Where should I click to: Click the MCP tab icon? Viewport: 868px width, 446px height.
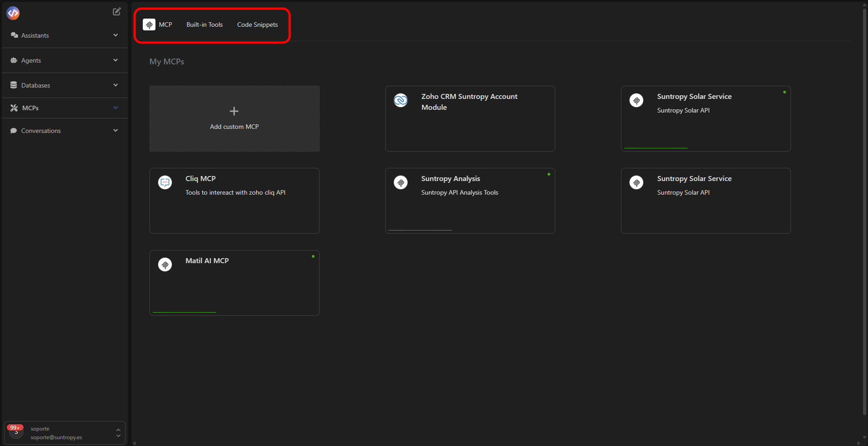[x=149, y=25]
